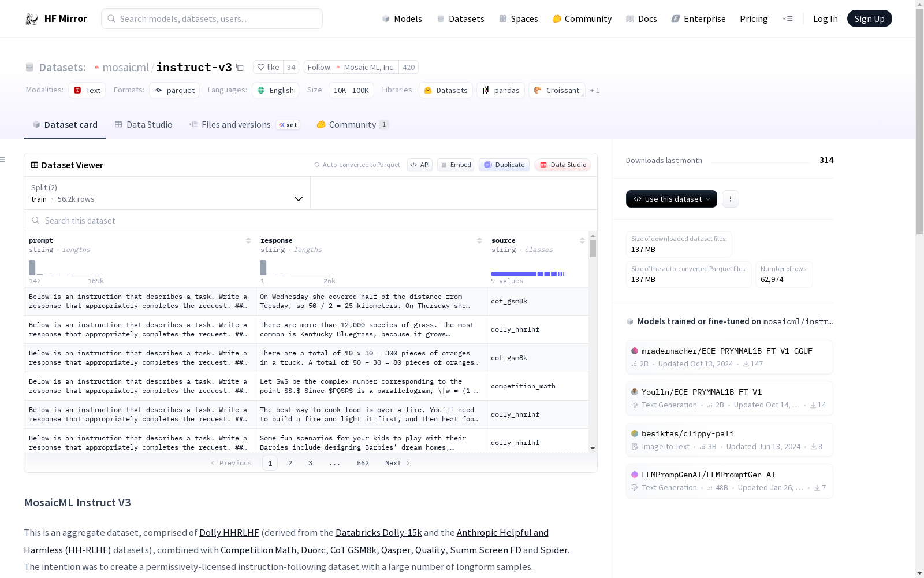Viewport: 924px width, 578px height.
Task: Click the Auto-converted refresh icon
Action: click(x=316, y=165)
